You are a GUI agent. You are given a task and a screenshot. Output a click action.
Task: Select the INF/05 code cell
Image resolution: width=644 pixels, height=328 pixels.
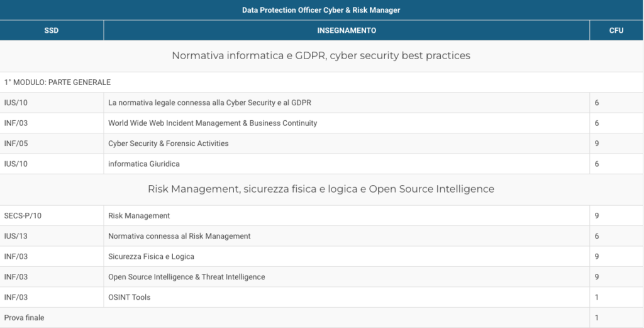coord(52,144)
